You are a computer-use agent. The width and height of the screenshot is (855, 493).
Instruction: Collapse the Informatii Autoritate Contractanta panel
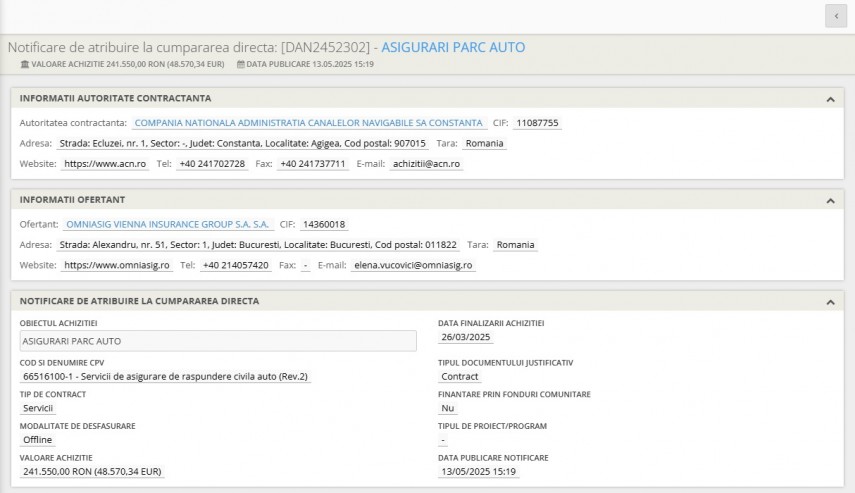coord(830,99)
